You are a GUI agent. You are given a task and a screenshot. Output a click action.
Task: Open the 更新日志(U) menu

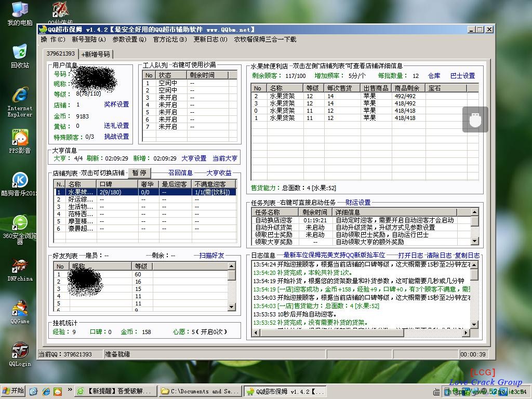click(210, 39)
